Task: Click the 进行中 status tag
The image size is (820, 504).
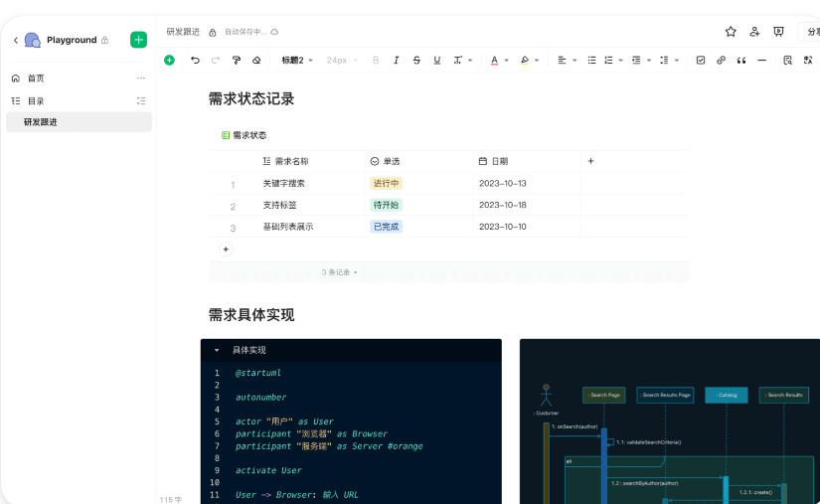Action: [x=386, y=184]
